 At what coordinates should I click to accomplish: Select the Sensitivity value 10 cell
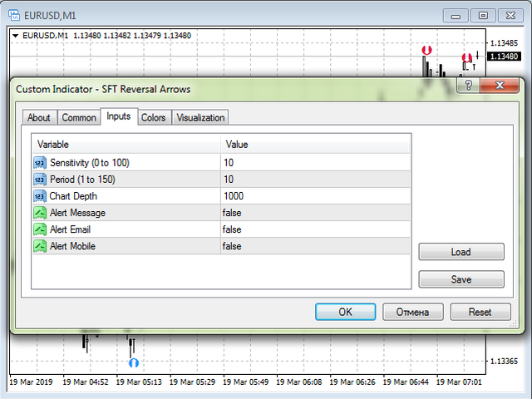tap(315, 163)
